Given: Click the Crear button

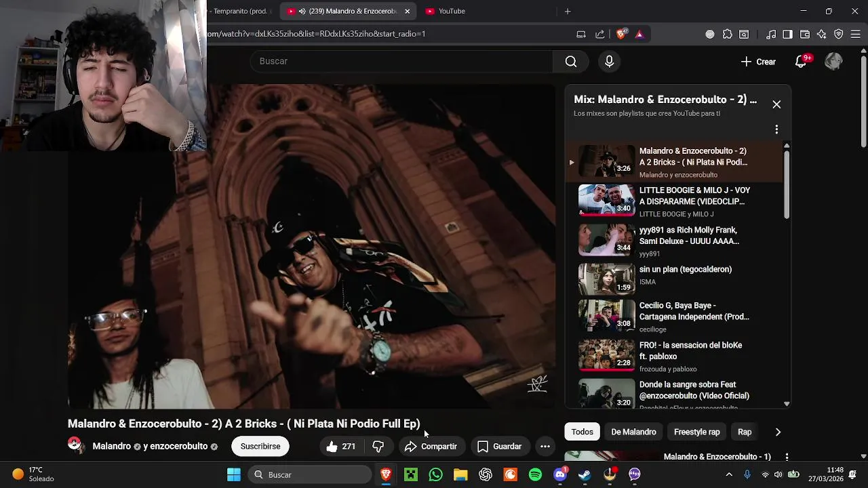Looking at the screenshot, I should point(758,62).
